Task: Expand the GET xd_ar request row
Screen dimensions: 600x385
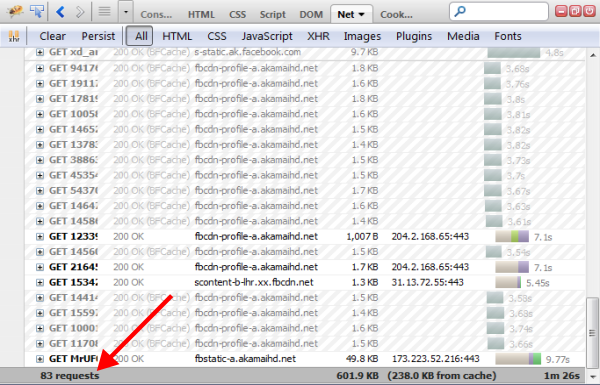Action: [40, 52]
